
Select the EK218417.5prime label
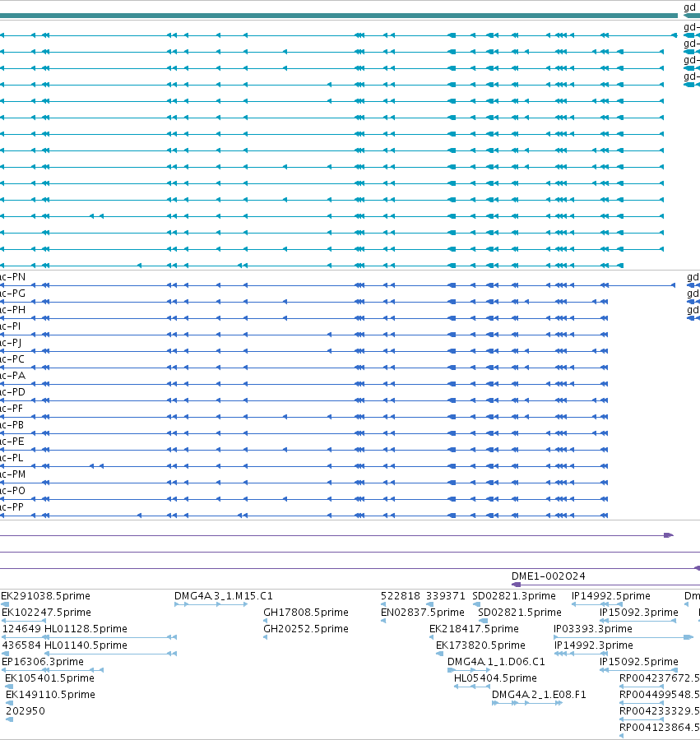coord(474,629)
